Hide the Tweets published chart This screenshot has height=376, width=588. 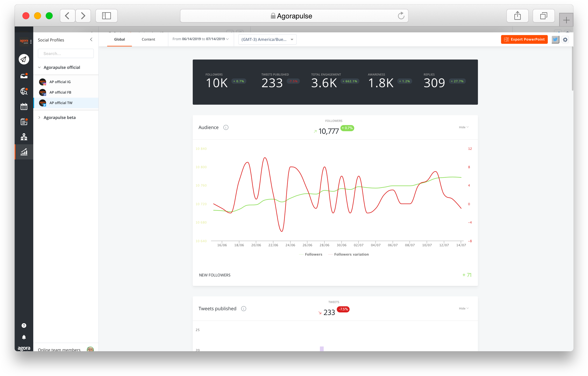tap(463, 308)
